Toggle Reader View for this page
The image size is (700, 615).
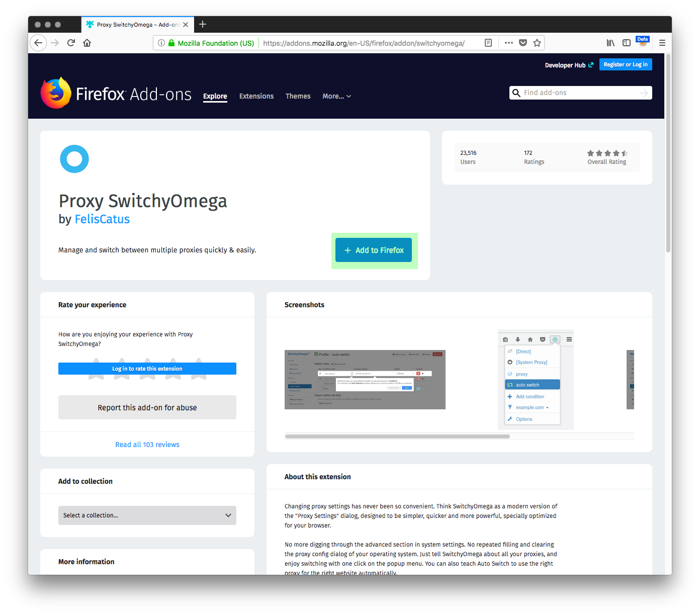pos(488,43)
